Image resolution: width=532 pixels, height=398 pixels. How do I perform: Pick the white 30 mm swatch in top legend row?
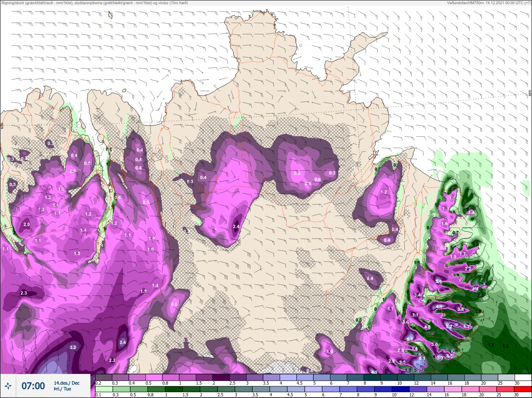(522, 378)
